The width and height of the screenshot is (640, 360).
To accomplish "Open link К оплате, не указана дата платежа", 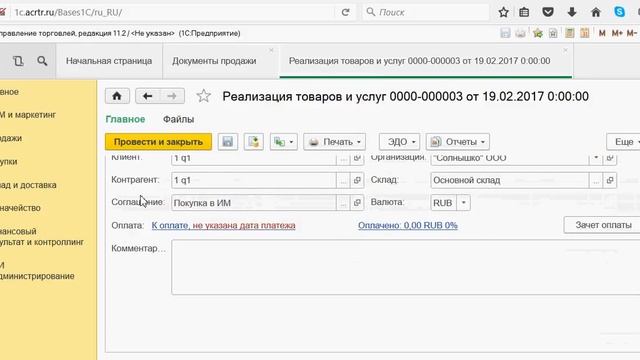I will (223, 225).
